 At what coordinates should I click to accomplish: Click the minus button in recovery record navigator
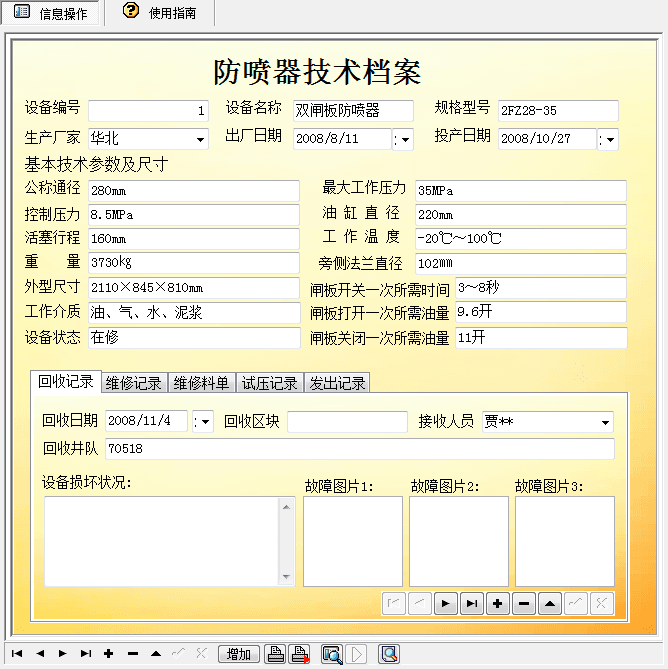click(x=523, y=603)
